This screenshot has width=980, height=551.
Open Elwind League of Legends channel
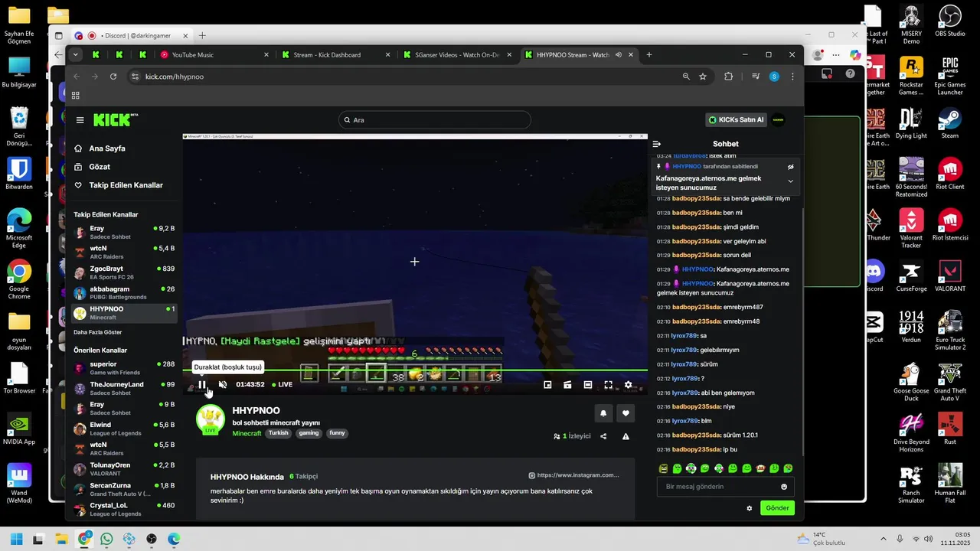tap(123, 429)
